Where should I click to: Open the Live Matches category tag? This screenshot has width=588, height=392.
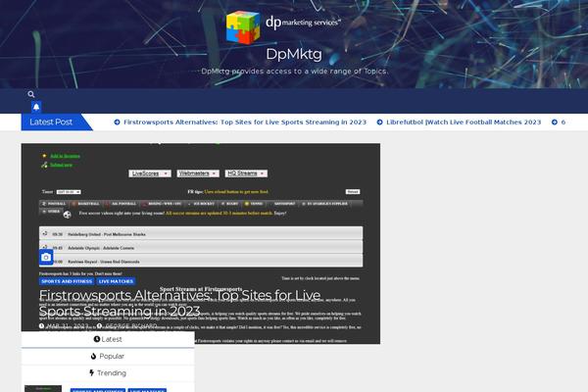click(116, 281)
